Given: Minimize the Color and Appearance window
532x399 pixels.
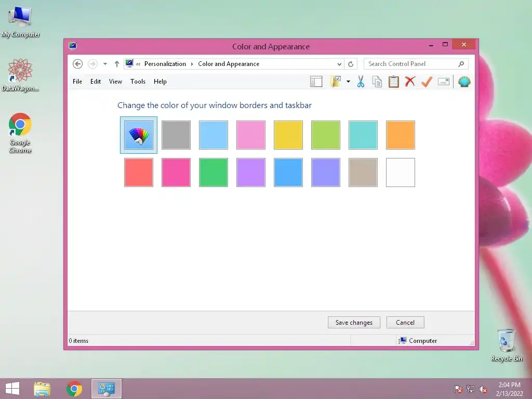Looking at the screenshot, I should tap(431, 45).
